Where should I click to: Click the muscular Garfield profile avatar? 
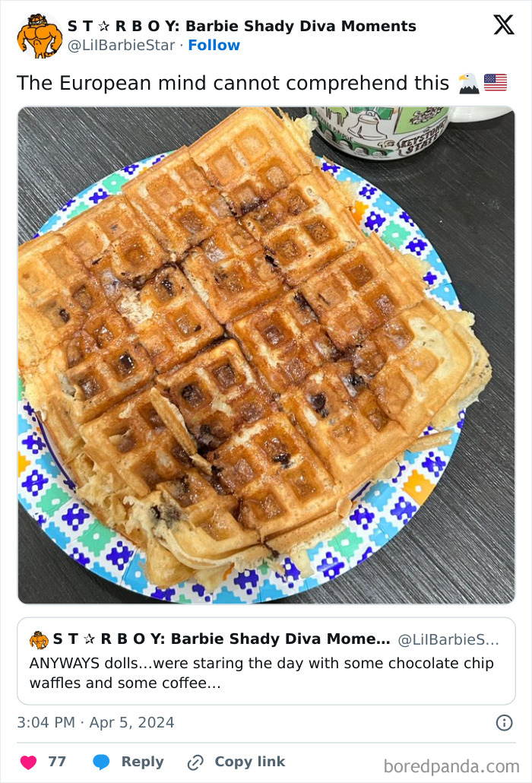(x=40, y=36)
